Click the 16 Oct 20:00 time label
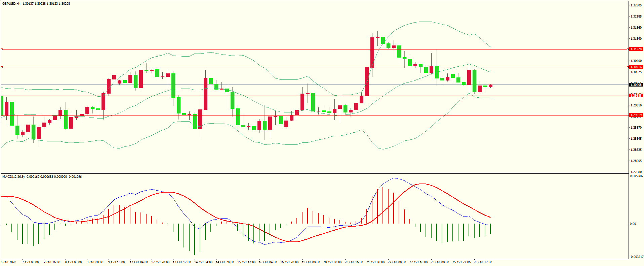 coord(289,262)
